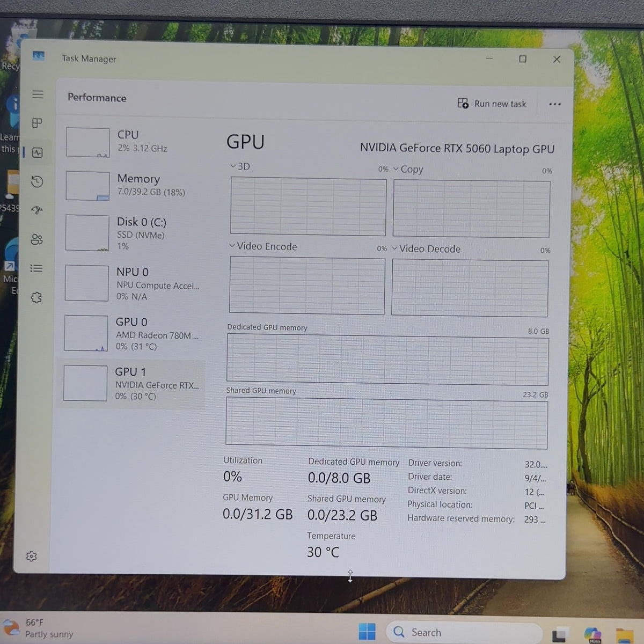Open the Processes page icon
Viewport: 644px width, 644px height.
point(37,123)
